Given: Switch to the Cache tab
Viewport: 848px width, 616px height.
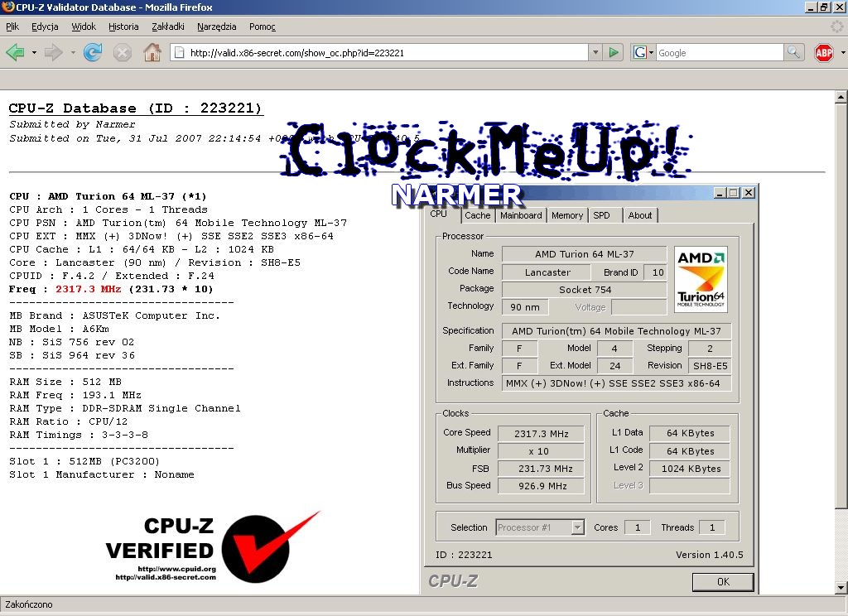Looking at the screenshot, I should tap(478, 215).
